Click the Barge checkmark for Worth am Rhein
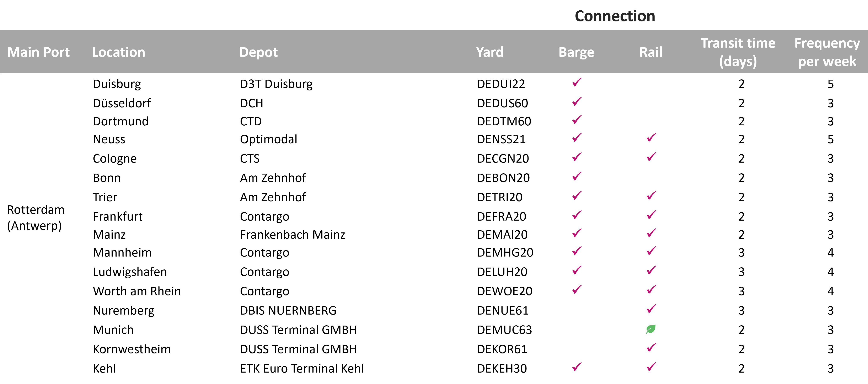 (x=577, y=289)
